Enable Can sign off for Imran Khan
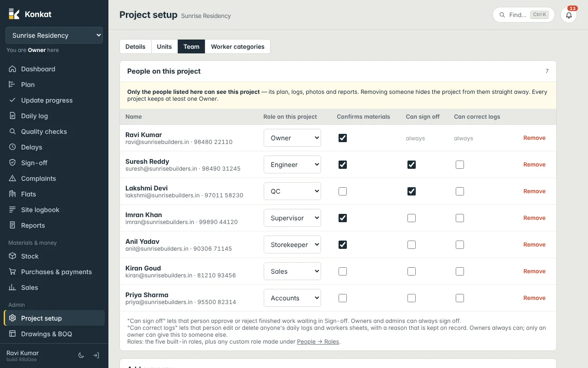This screenshot has width=588, height=368. tap(412, 218)
